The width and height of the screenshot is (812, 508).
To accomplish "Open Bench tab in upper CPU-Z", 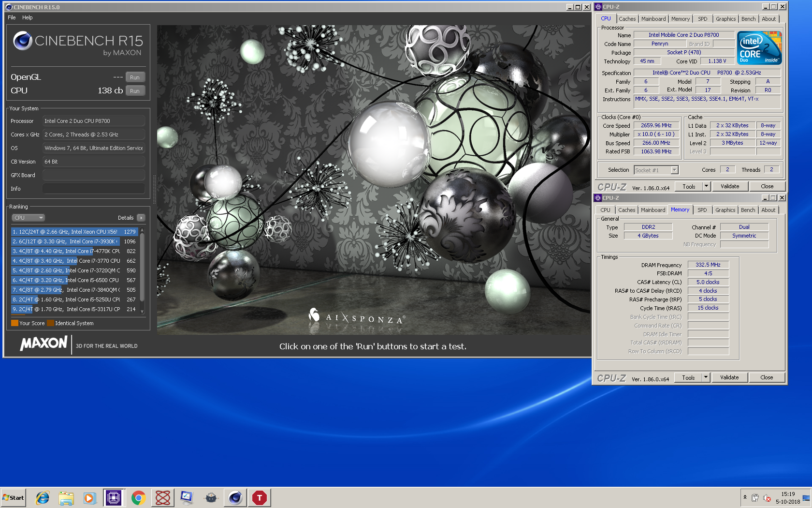I will pyautogui.click(x=749, y=19).
